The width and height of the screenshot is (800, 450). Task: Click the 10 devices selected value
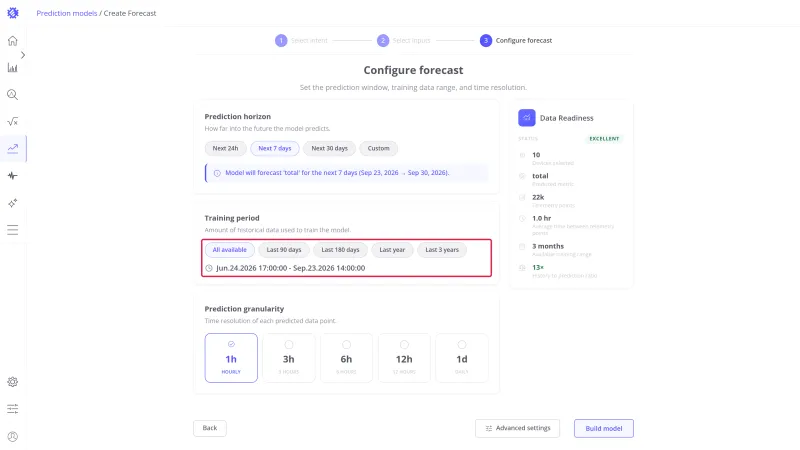pyautogui.click(x=536, y=155)
